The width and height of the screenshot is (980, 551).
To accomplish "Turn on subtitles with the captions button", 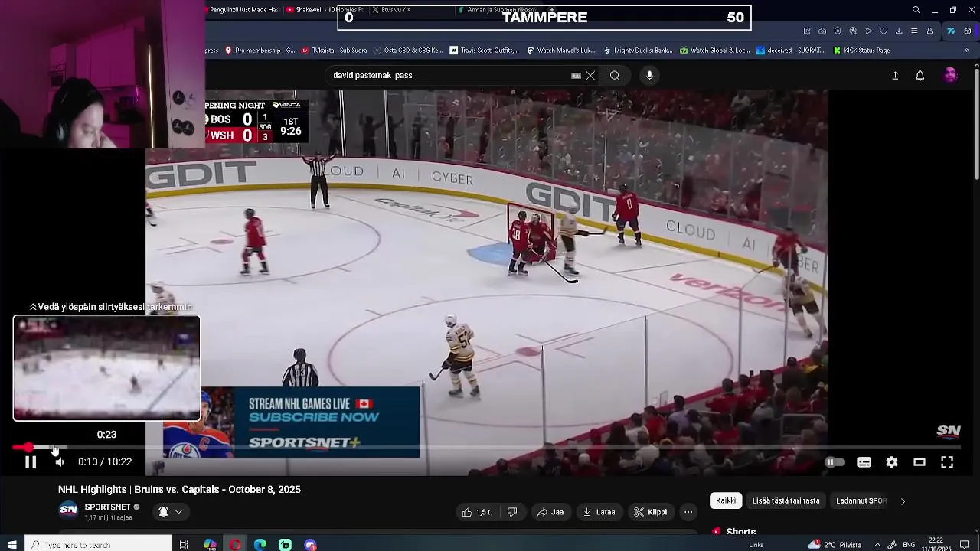I will [x=864, y=462].
